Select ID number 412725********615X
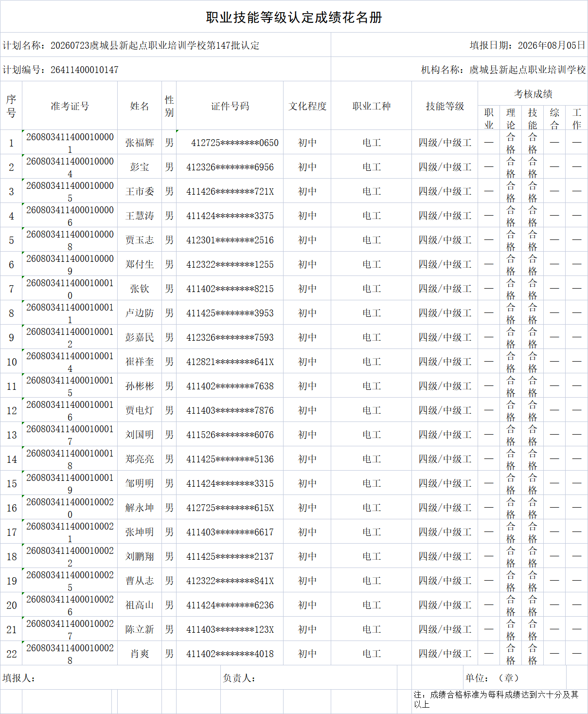Screen dimensions: 588x714 [230, 508]
